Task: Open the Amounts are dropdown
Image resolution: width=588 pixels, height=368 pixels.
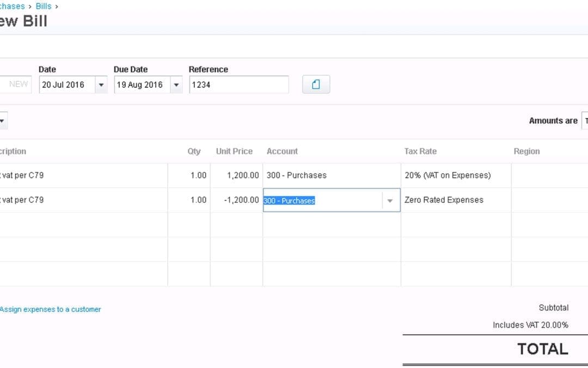Action: pyautogui.click(x=585, y=120)
